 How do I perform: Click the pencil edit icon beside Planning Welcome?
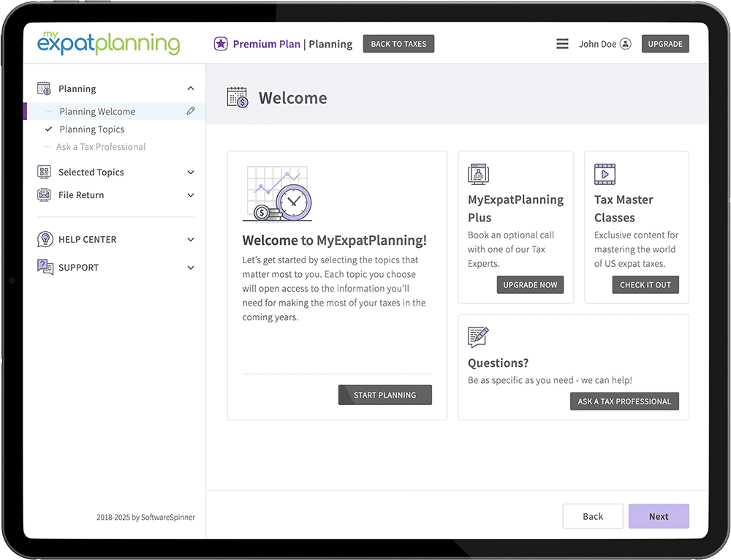click(x=191, y=111)
